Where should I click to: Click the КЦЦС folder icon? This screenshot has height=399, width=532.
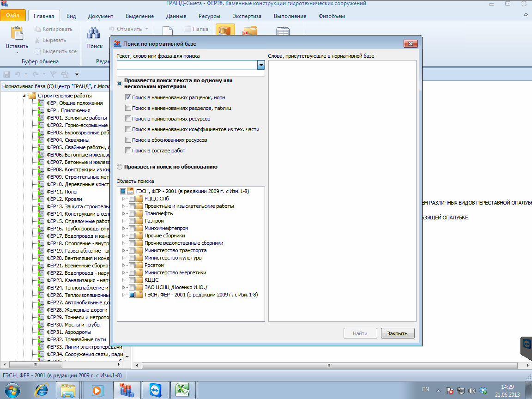(139, 280)
